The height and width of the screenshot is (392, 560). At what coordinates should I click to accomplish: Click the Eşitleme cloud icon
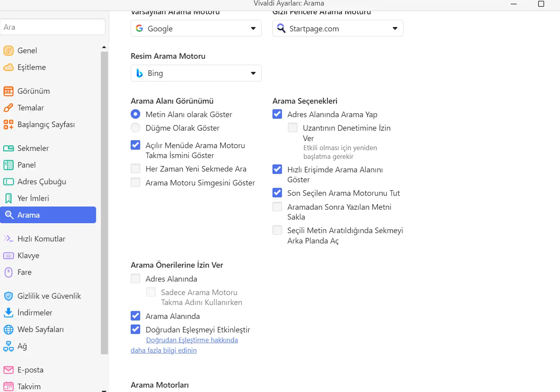coord(8,68)
